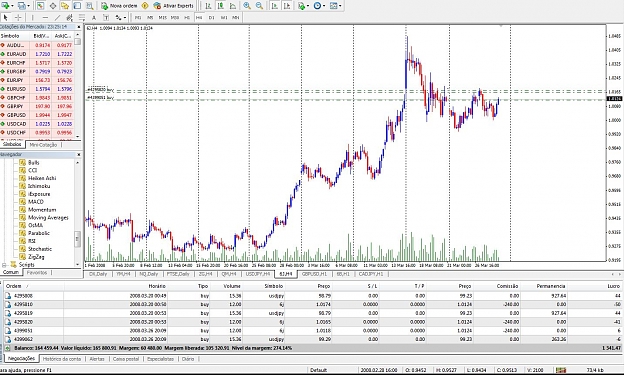Screen dimensions: 625x375
Task: Switch timeframe to H4
Action: [x=199, y=18]
